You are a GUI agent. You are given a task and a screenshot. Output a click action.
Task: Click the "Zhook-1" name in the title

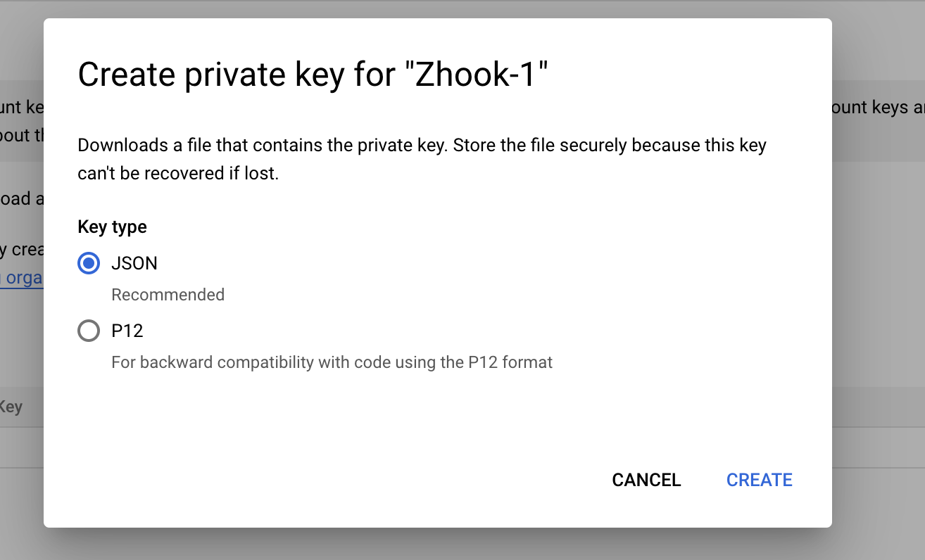point(480,75)
